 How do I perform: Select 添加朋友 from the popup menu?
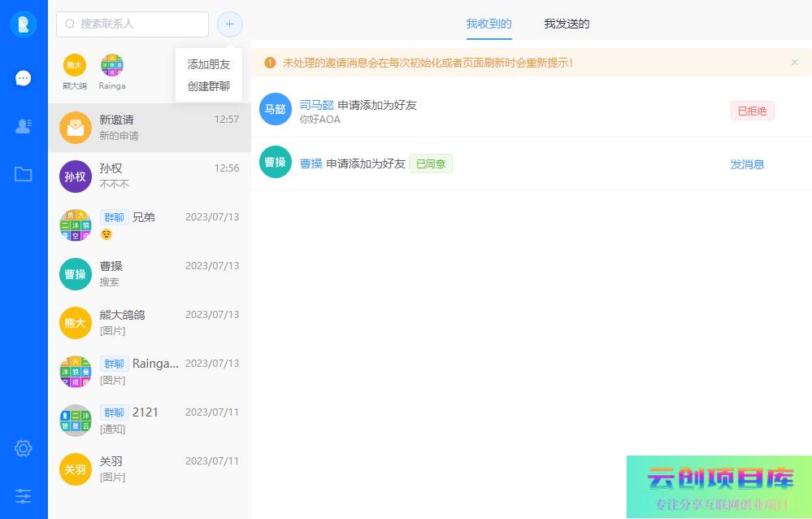pyautogui.click(x=209, y=64)
